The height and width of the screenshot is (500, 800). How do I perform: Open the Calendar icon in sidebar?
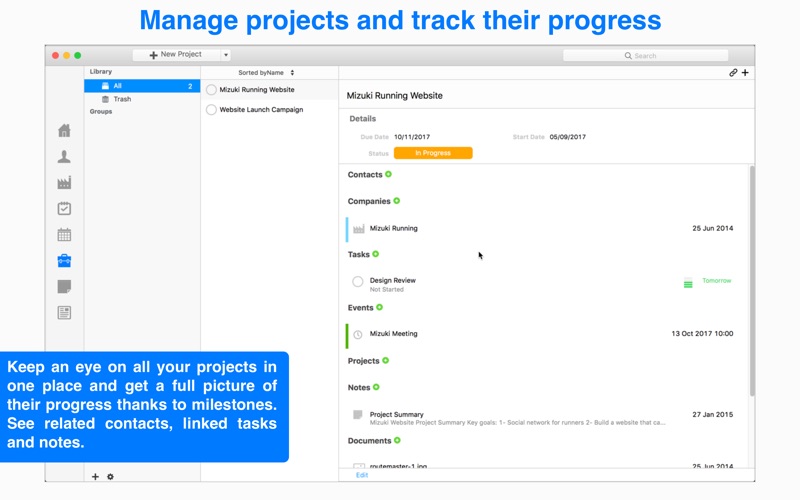(x=64, y=235)
